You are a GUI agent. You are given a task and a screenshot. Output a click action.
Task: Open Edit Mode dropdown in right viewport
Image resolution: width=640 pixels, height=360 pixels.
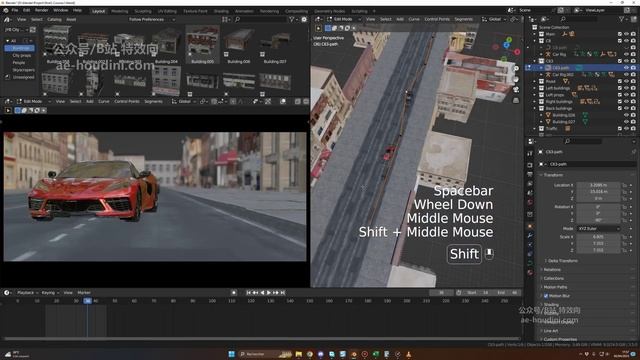[x=344, y=19]
